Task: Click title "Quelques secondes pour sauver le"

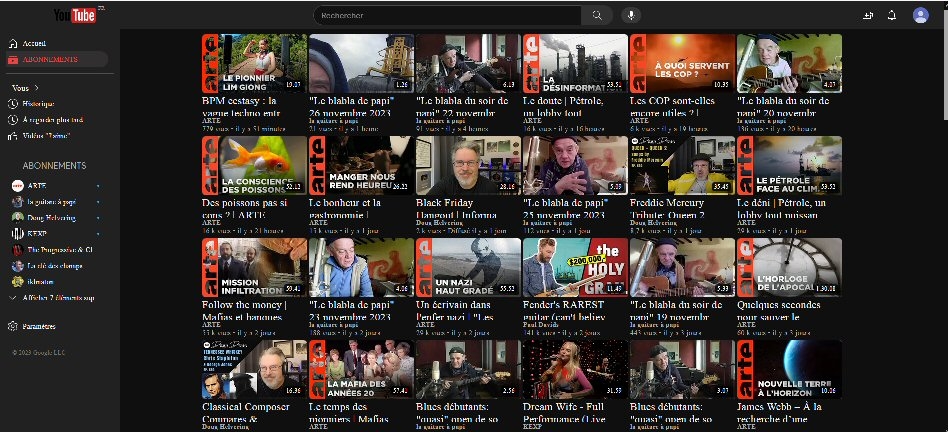Action: 779,311
